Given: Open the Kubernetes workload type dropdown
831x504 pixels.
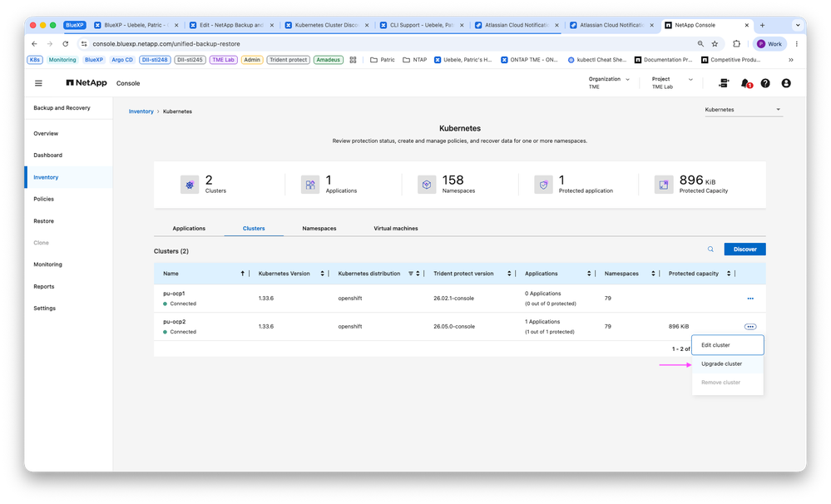Looking at the screenshot, I should click(743, 110).
